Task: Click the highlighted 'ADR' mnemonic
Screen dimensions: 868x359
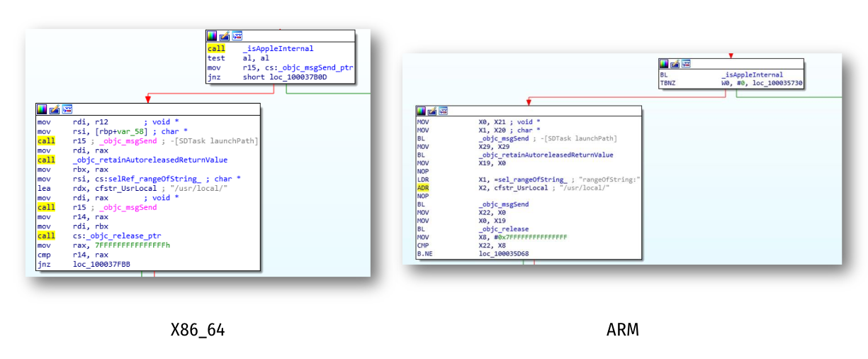Action: [422, 187]
